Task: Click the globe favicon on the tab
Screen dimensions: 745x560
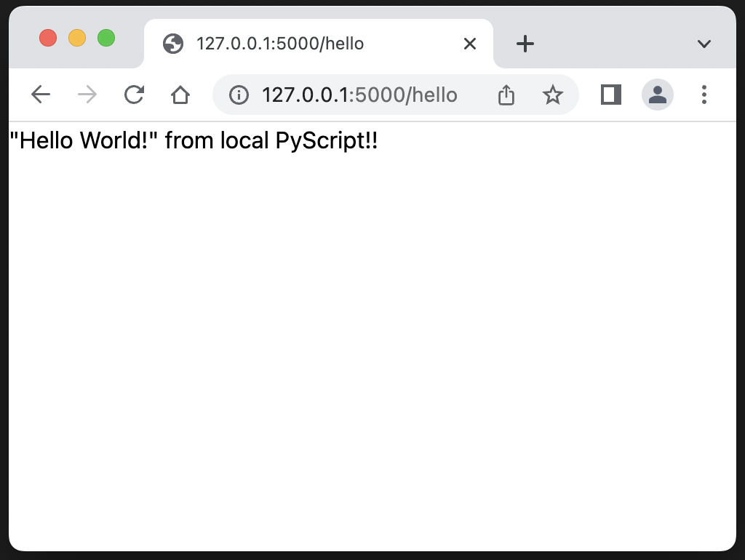Action: tap(172, 44)
